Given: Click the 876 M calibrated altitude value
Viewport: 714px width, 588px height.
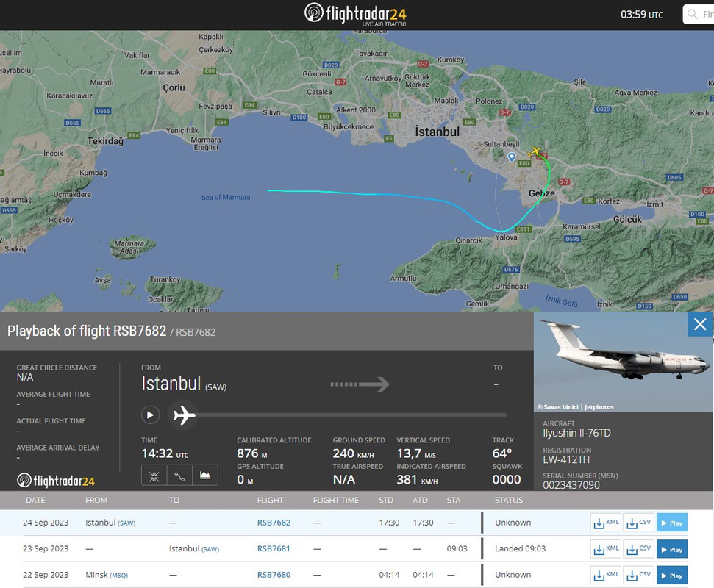Looking at the screenshot, I should [251, 453].
